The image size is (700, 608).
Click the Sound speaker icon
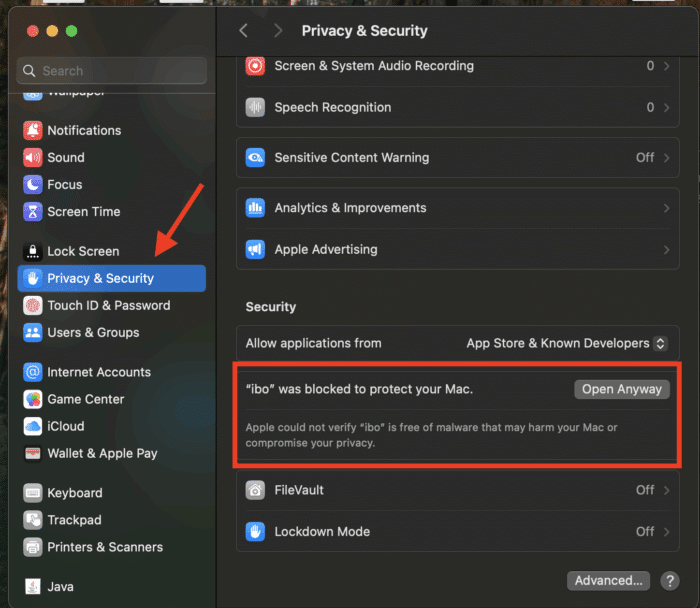[33, 158]
